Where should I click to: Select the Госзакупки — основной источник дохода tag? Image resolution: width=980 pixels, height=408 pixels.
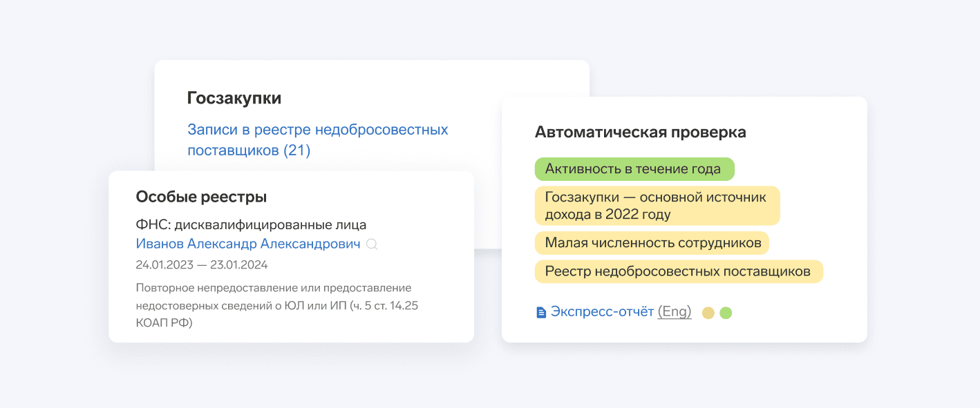[656, 206]
